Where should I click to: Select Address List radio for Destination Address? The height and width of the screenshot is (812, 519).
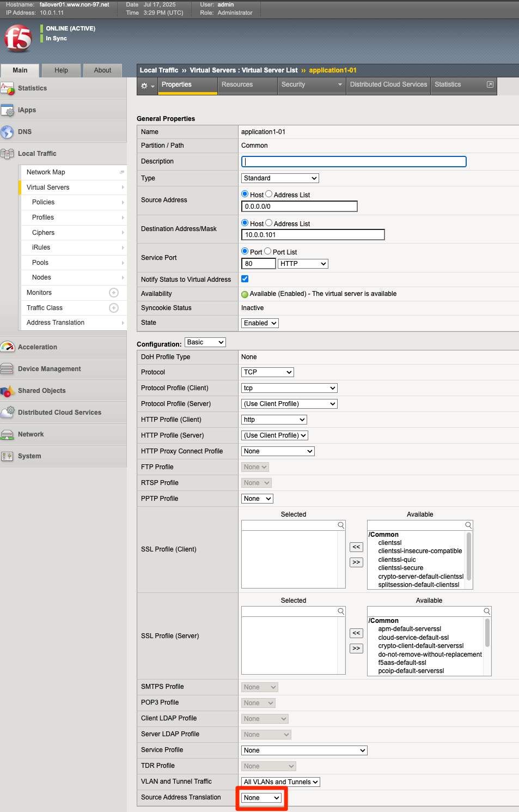point(268,223)
